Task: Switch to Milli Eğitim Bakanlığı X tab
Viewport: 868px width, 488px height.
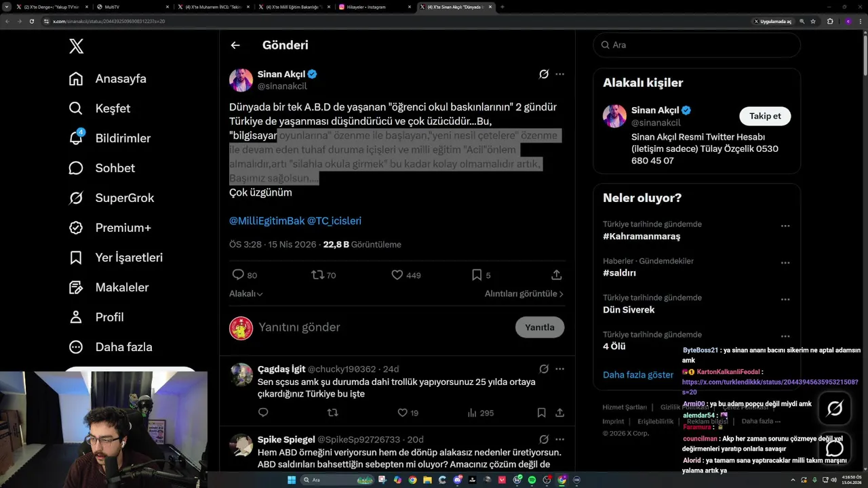Action: [x=294, y=7]
